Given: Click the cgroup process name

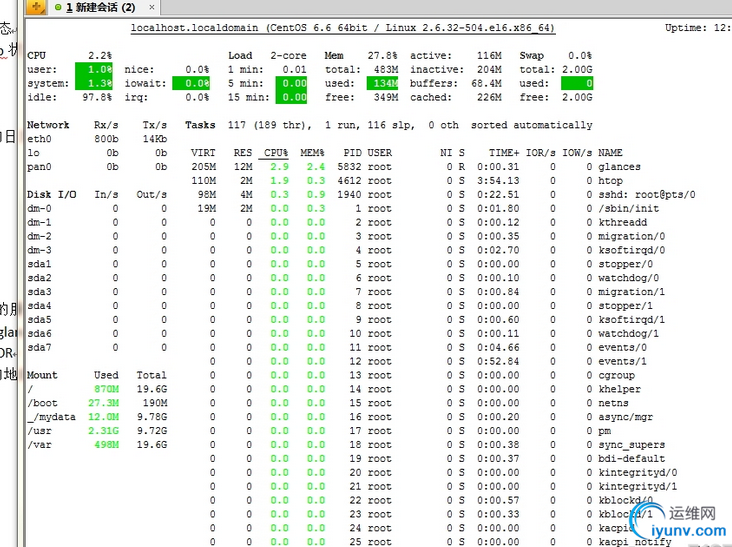Looking at the screenshot, I should tap(617, 375).
